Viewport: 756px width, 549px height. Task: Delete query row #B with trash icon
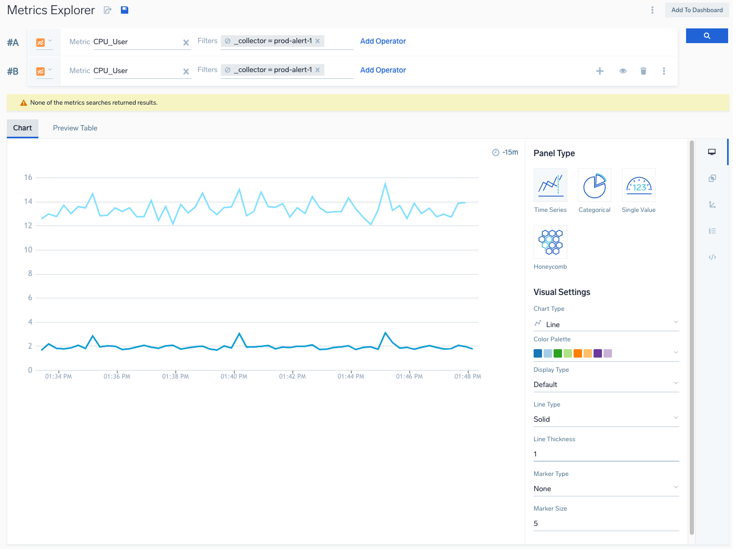tap(643, 71)
